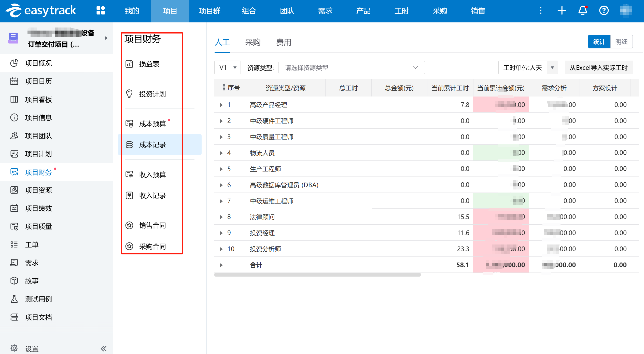Open 收入预算 in finance menu
Image resolution: width=644 pixels, height=354 pixels.
point(152,175)
